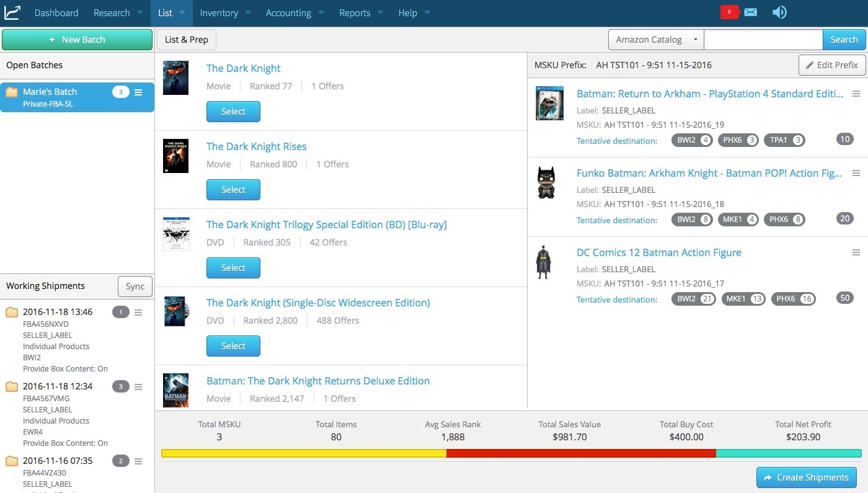Screen dimensions: 868x493
Task: Click The Dark Knight Rises cover thumbnail
Action: pyautogui.click(x=175, y=156)
